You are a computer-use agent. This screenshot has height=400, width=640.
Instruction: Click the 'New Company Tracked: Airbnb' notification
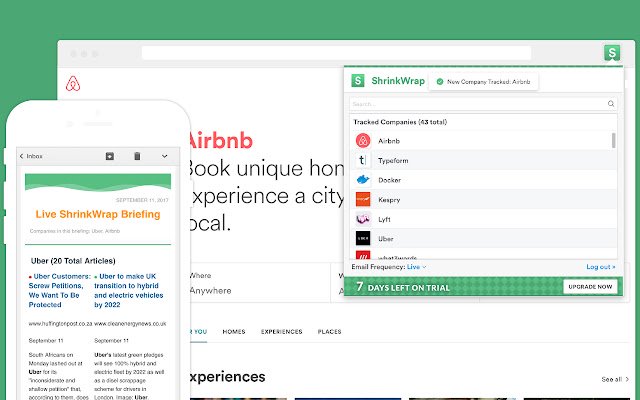point(484,82)
